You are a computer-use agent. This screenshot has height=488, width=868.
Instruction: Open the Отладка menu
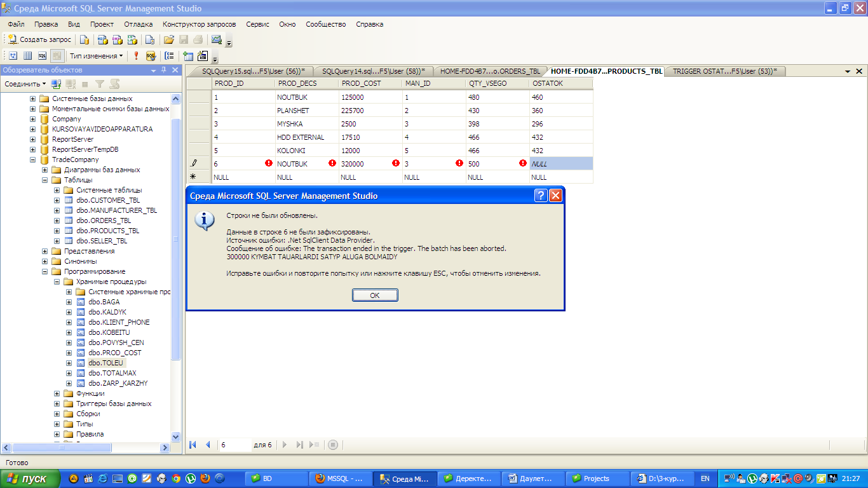pyautogui.click(x=138, y=24)
